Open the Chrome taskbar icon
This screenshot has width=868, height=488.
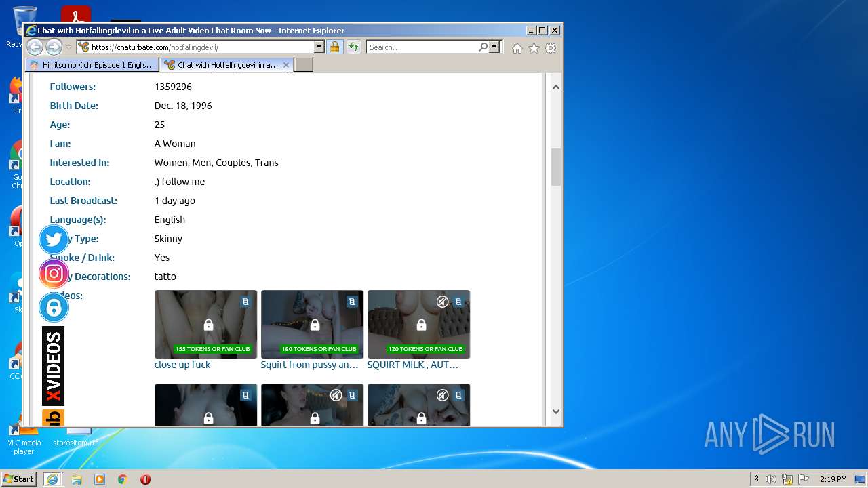123,479
